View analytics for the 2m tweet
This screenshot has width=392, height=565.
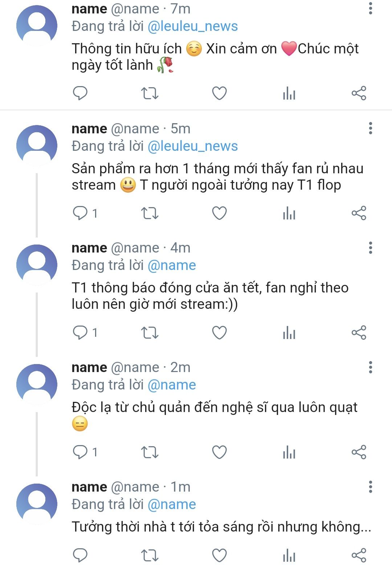289,452
